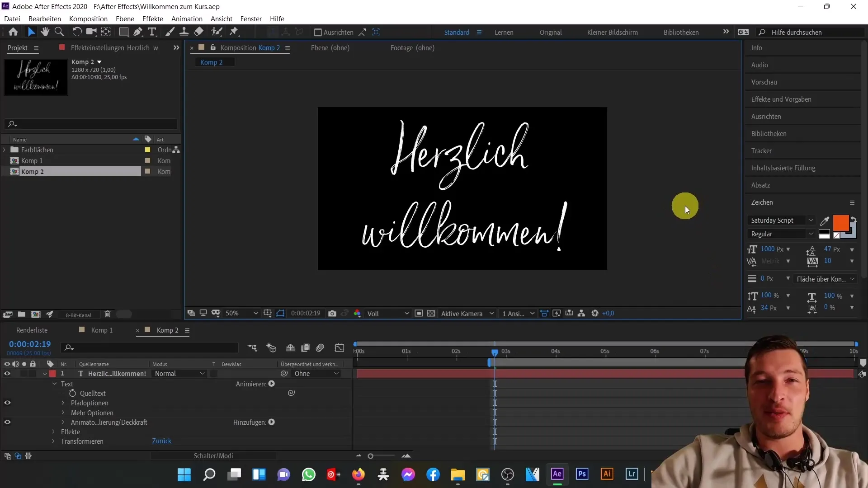Click current time 0:00:02:19 in timeline
The width and height of the screenshot is (868, 488).
(30, 344)
